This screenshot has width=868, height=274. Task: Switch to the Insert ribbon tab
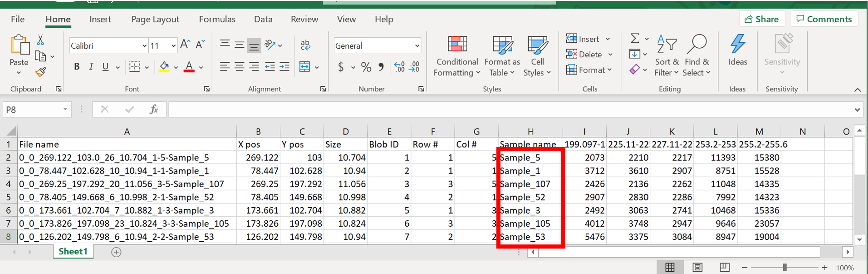click(x=100, y=19)
